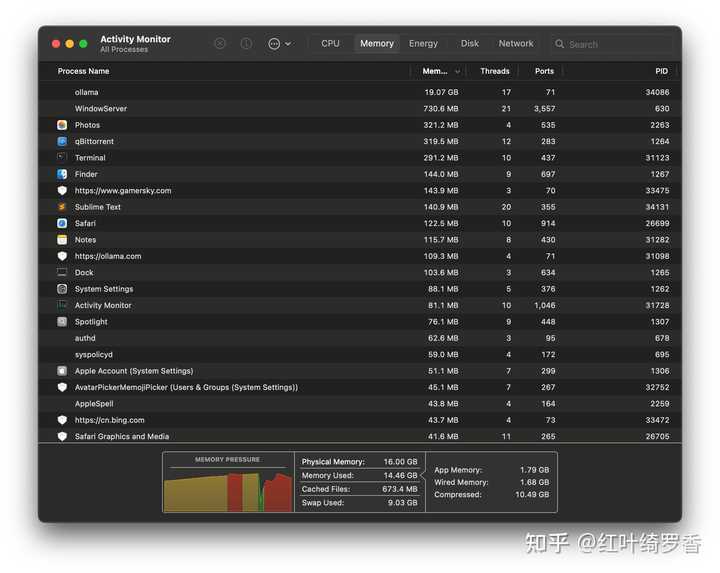
Task: Click the Spotlight process icon
Action: click(x=62, y=322)
